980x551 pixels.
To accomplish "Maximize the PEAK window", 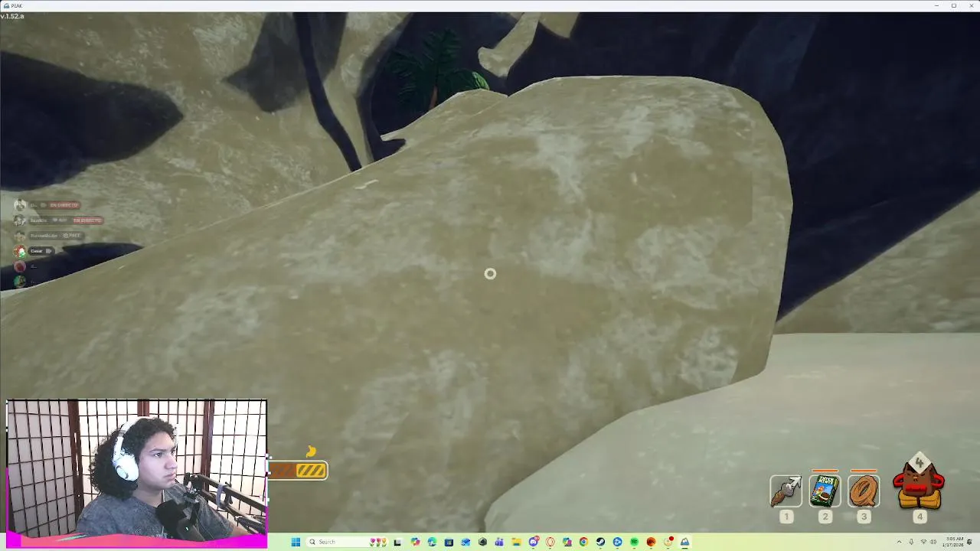I will tap(954, 5).
